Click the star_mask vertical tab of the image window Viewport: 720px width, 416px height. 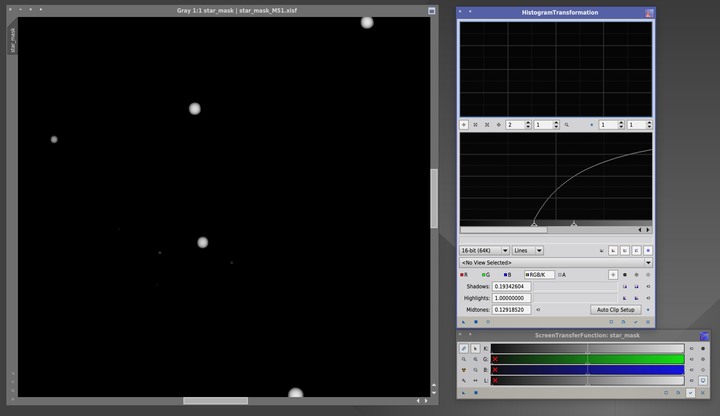[x=13, y=40]
